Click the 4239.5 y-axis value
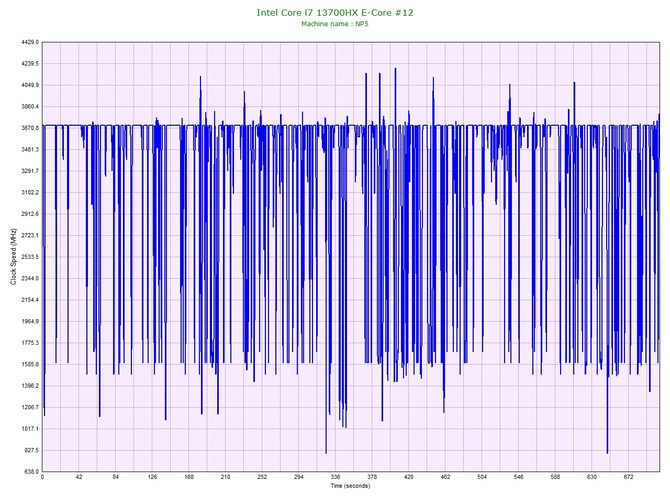Screen dimensions: 670x503 click(x=30, y=64)
